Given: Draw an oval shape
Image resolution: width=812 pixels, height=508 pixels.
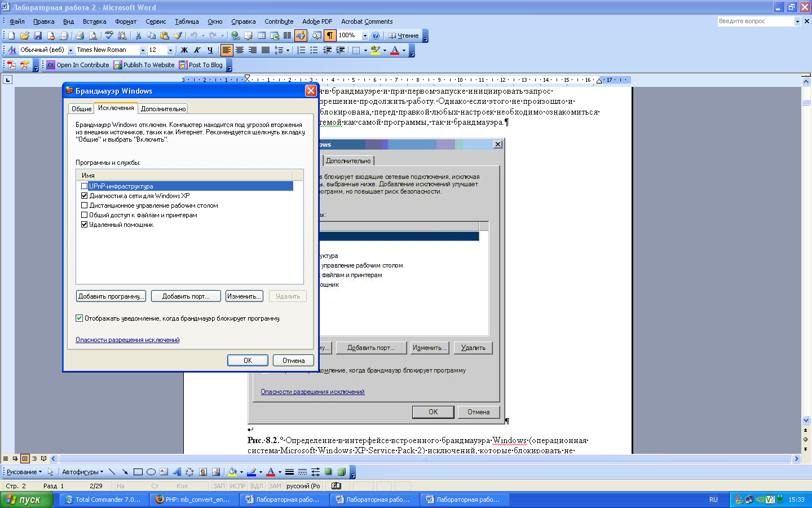Looking at the screenshot, I should [x=151, y=472].
